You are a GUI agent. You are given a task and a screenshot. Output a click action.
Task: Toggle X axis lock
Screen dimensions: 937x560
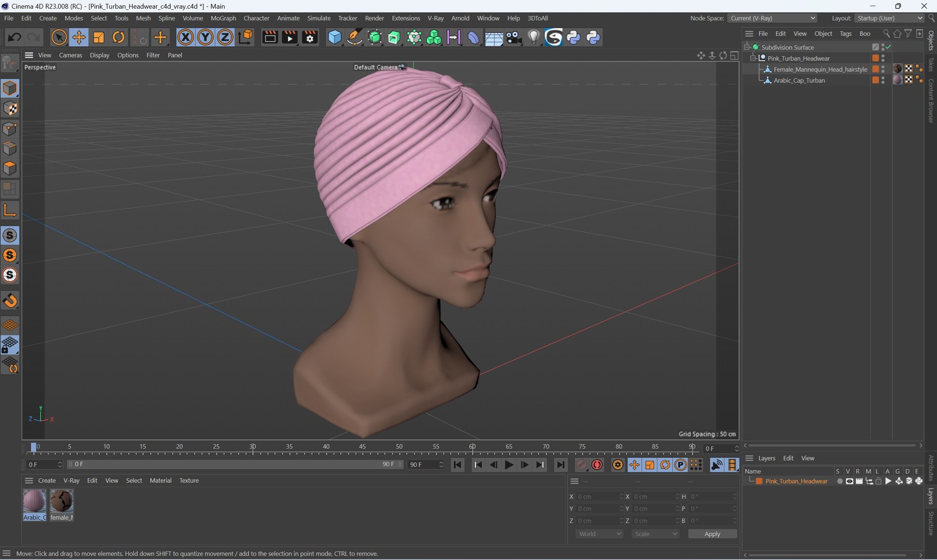(x=185, y=37)
